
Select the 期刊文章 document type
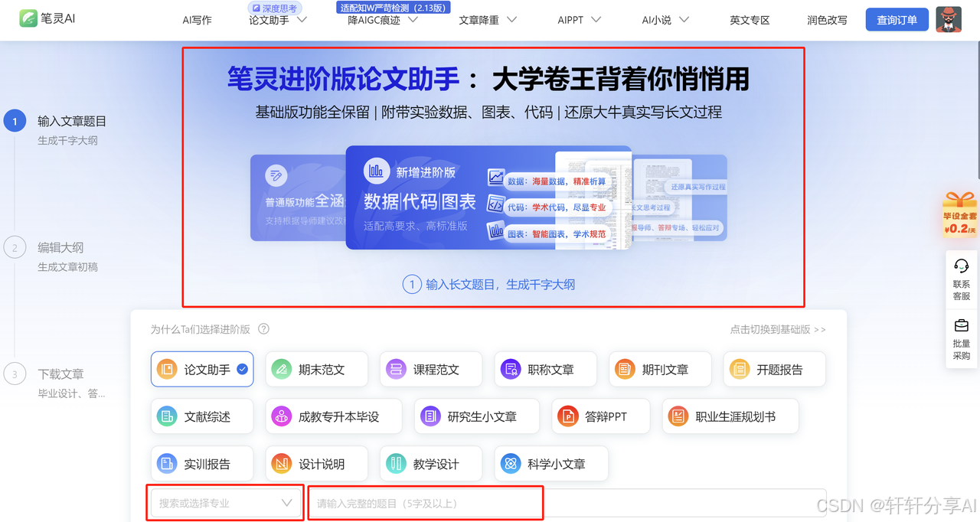(660, 369)
